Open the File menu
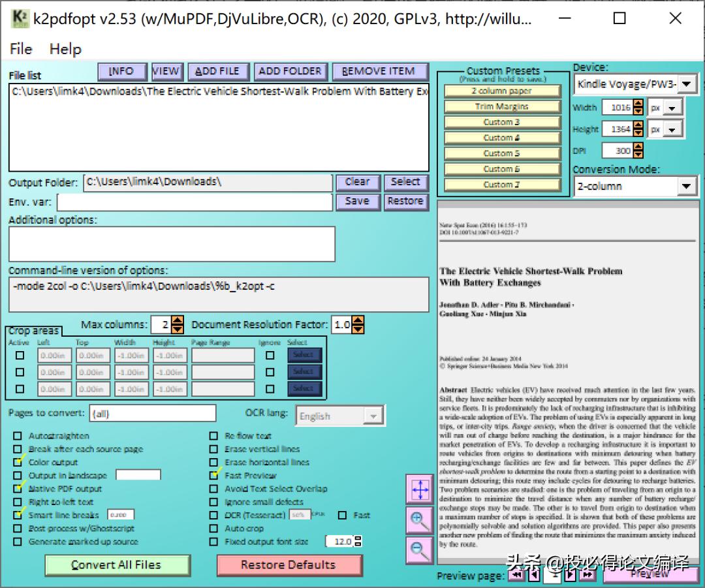The image size is (705, 588). (x=21, y=48)
